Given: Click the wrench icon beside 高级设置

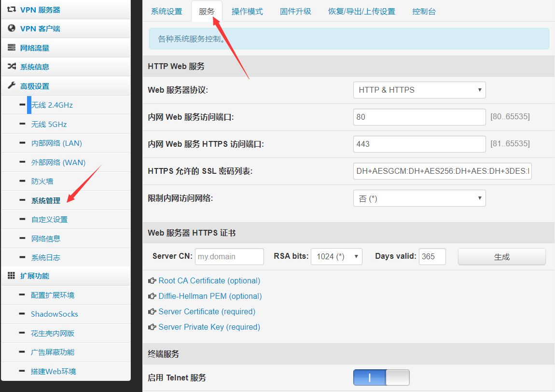Looking at the screenshot, I should pyautogui.click(x=11, y=85).
